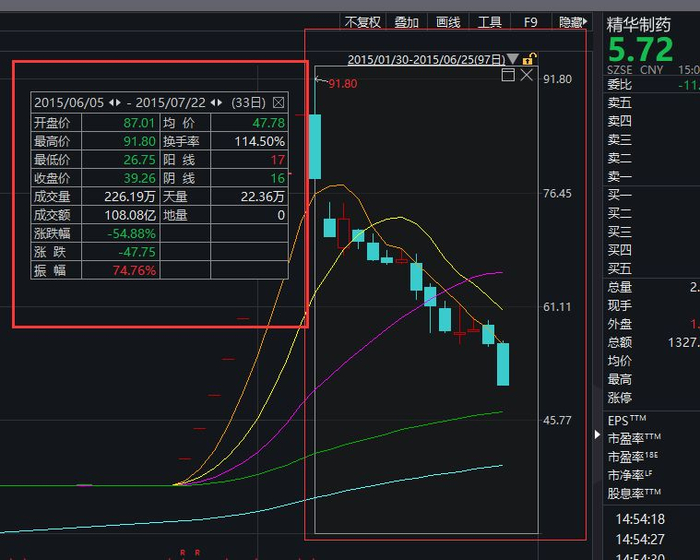The image size is (700, 560).
Task: Open the F9 information button
Action: point(530,22)
